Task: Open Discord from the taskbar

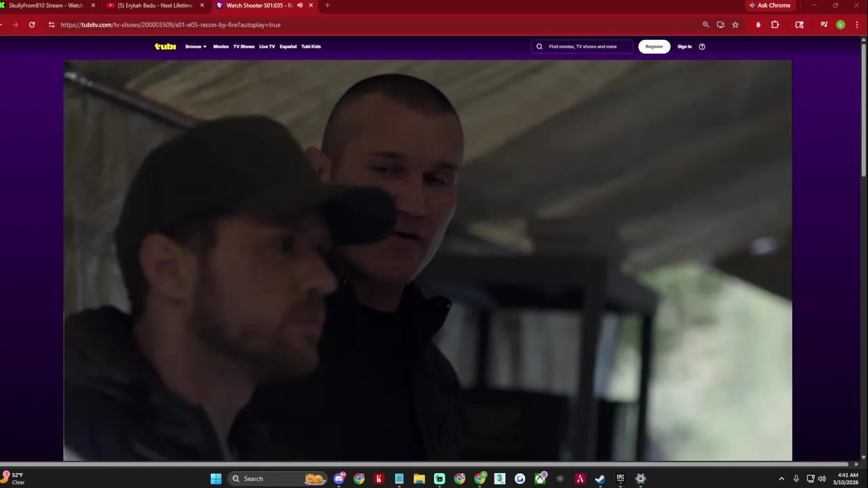Action: tap(339, 479)
